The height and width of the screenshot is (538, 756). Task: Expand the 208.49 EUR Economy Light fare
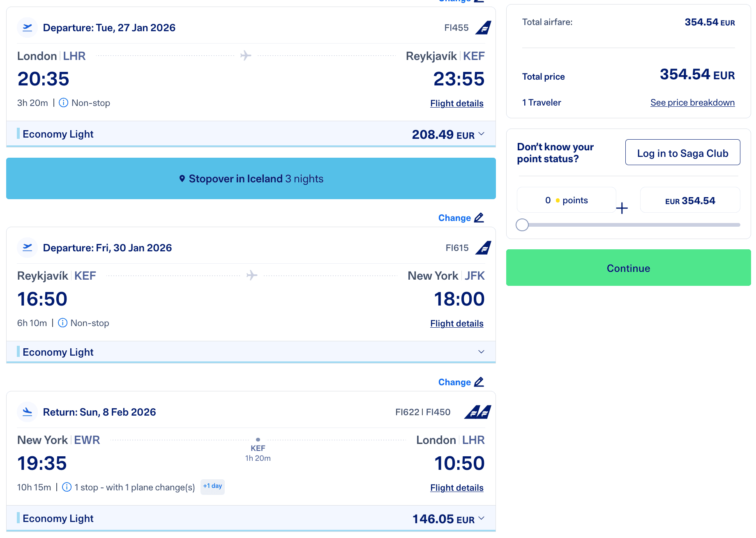[482, 134]
